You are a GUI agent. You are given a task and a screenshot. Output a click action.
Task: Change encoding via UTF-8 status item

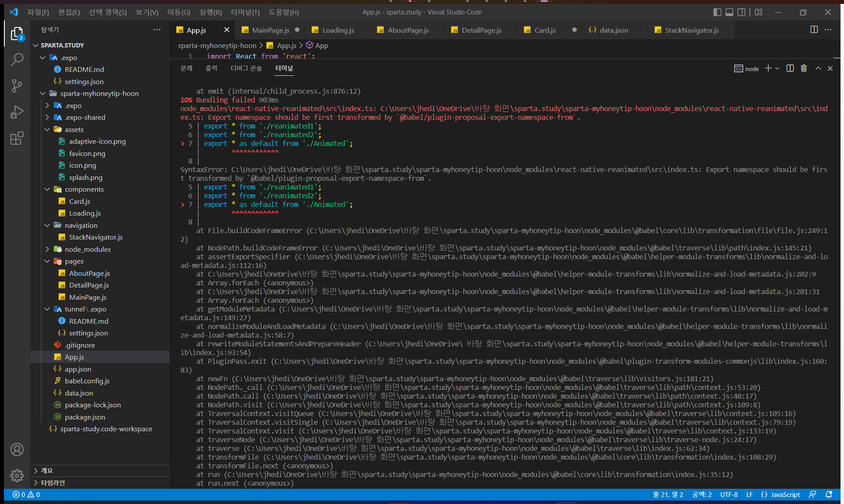point(729,494)
